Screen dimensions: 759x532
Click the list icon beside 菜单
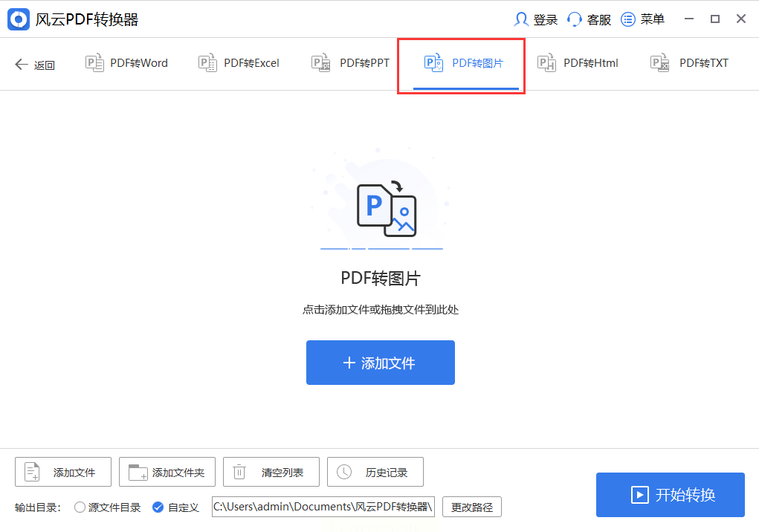point(628,19)
